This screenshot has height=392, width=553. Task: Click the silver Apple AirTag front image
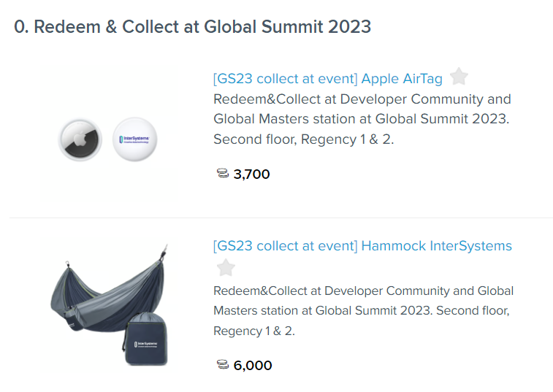point(80,139)
